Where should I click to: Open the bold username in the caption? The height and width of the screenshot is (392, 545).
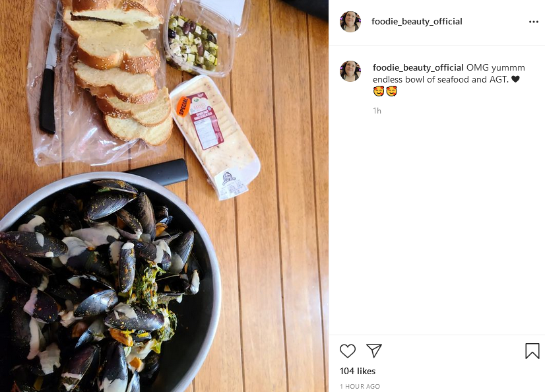tap(418, 67)
